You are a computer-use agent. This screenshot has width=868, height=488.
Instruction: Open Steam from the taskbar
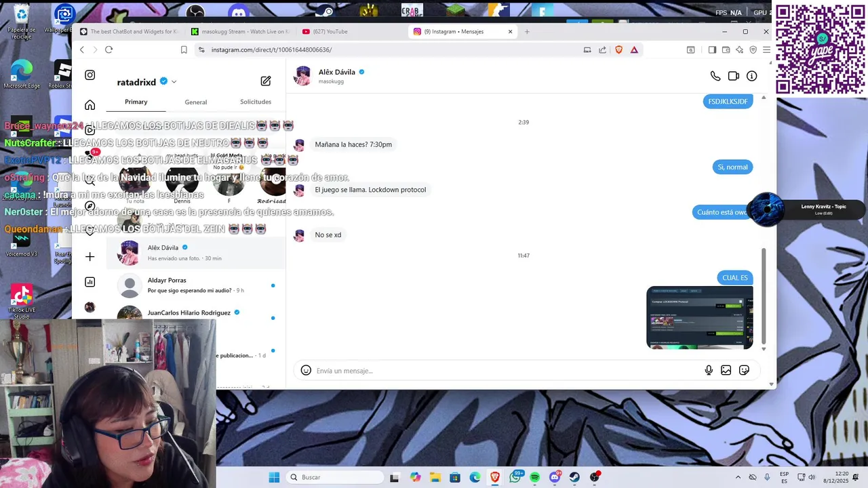574,477
